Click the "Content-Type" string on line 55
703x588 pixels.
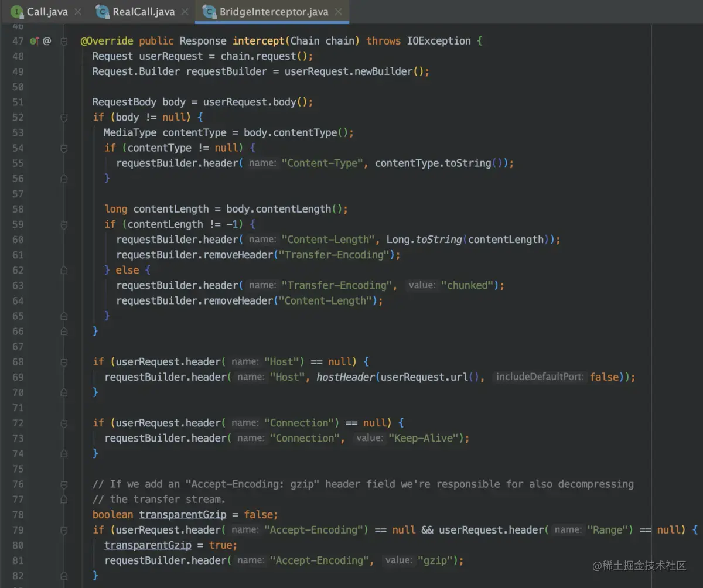tap(322, 163)
